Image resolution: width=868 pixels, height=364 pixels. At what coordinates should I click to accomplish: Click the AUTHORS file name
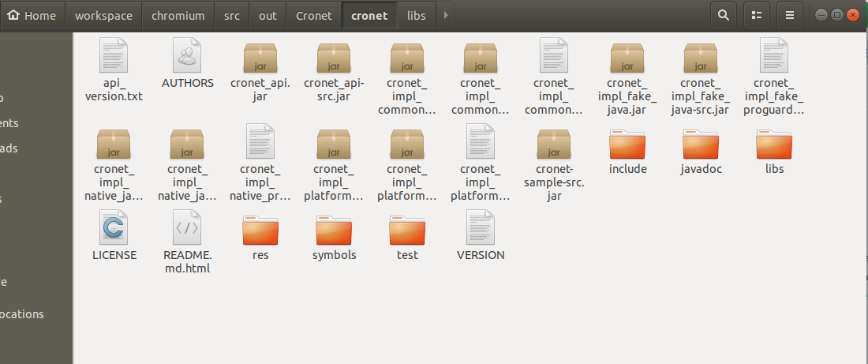coord(188,83)
